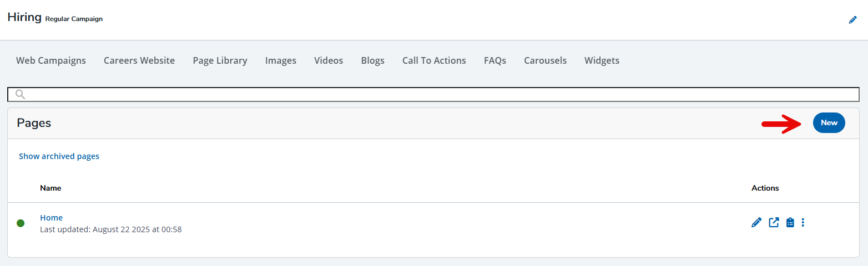
Task: Open more actions menu for Home page
Action: coord(803,223)
